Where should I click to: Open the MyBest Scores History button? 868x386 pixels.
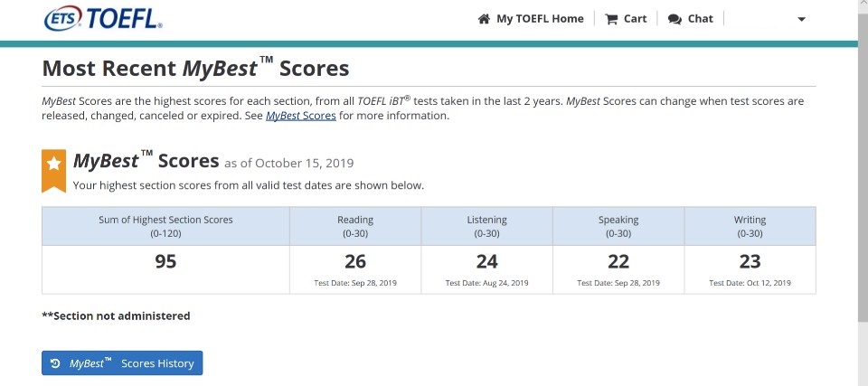pos(122,362)
